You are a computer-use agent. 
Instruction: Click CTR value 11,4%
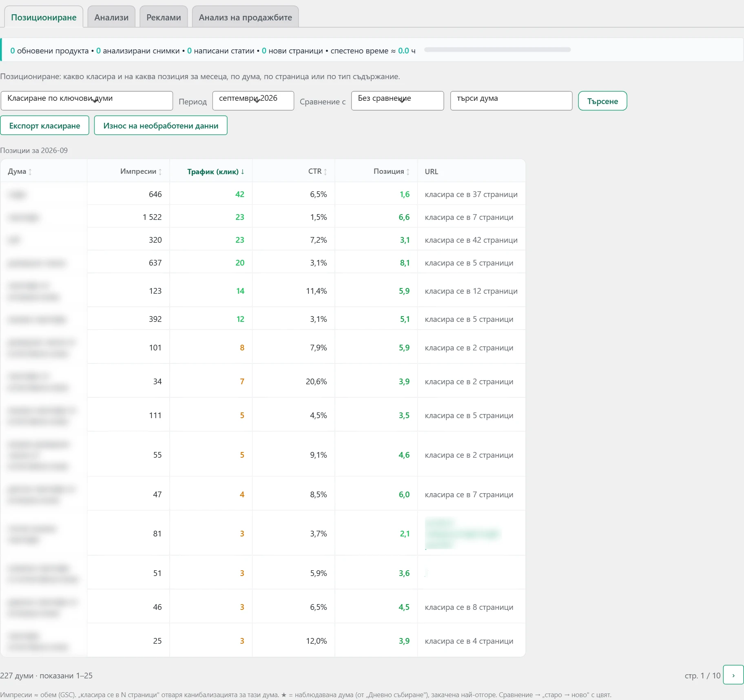(x=317, y=291)
